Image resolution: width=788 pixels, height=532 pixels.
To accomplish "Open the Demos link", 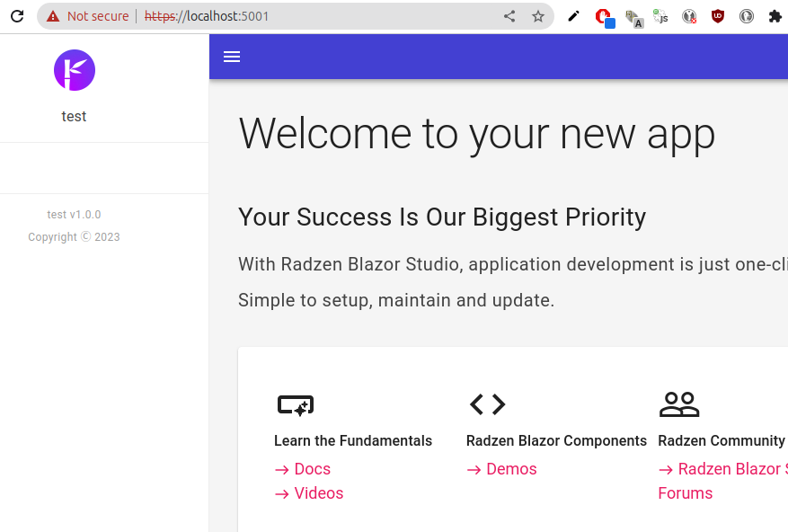I will click(x=501, y=469).
